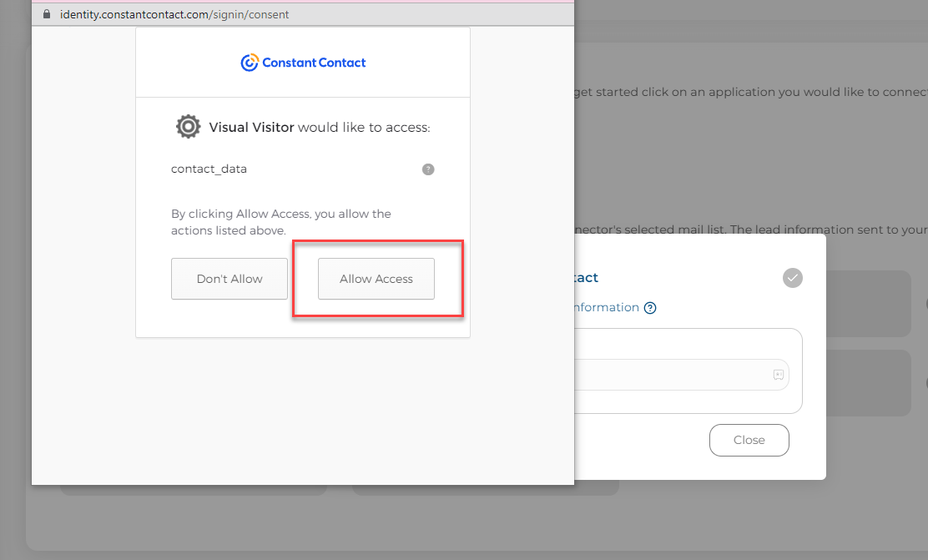
Task: Close the background connector dialog
Action: 749,440
